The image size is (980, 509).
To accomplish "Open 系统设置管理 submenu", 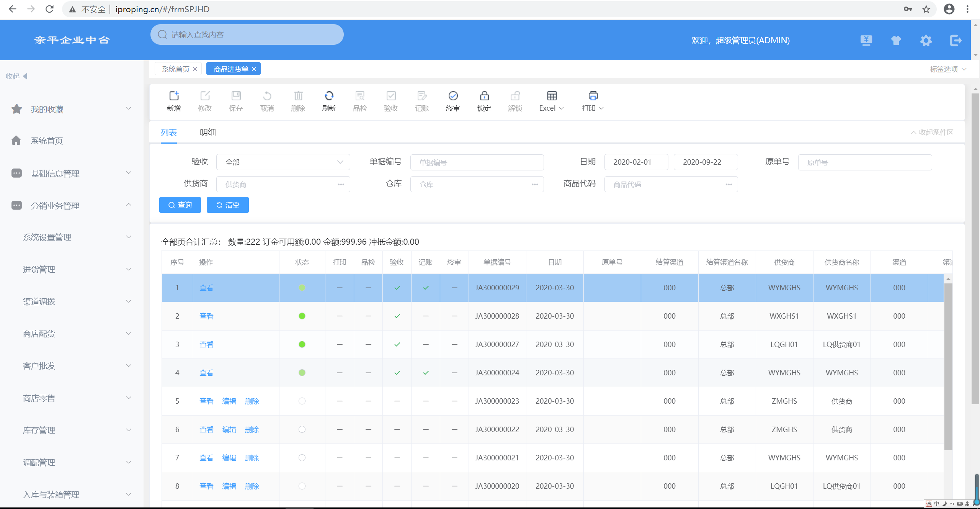I will coord(72,237).
